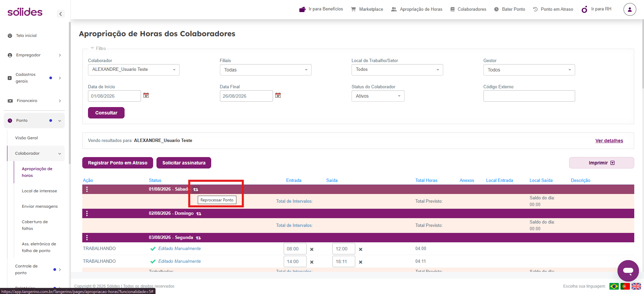Click Solicitar assinatura button
Screen dimensions: 644x294
[x=184, y=163]
